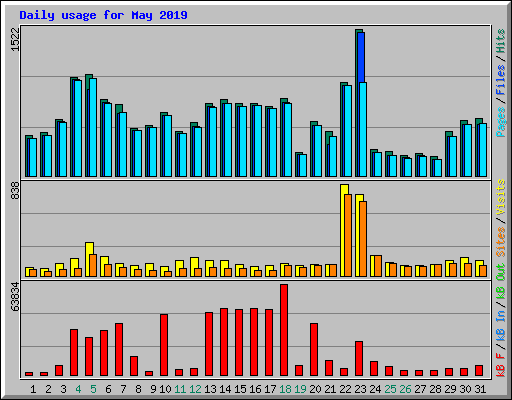Click the red kB bar for day 23
This screenshot has width=512, height=400.
359,358
